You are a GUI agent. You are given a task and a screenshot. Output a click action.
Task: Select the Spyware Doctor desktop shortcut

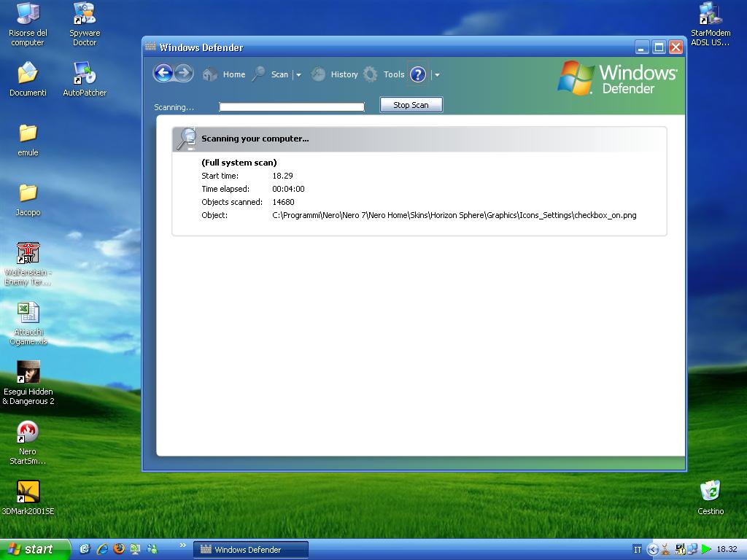85,24
